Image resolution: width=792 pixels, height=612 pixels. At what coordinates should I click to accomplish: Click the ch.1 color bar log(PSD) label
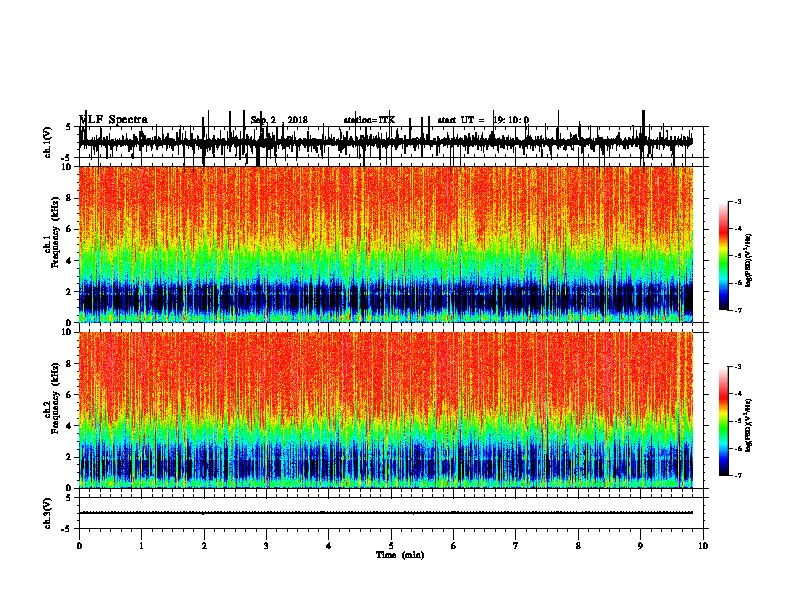(748, 261)
